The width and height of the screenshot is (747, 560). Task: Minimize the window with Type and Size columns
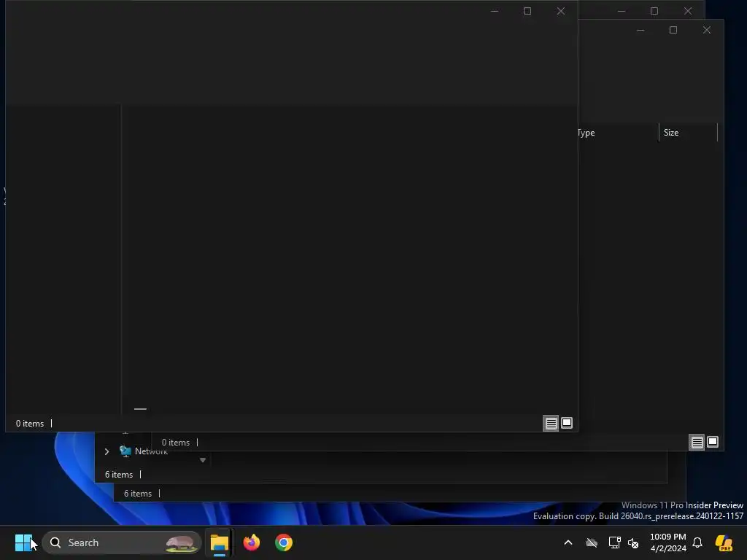pos(640,30)
